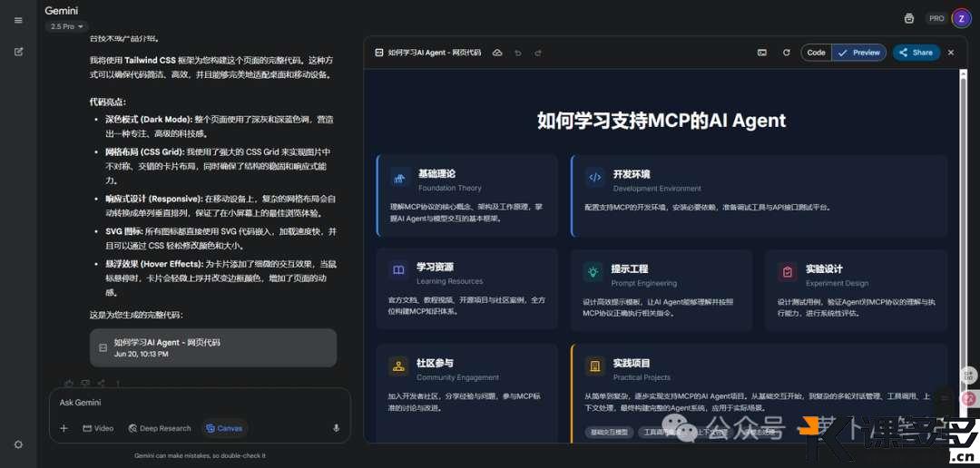Click the 代码亮点 heading in chat
The image size is (980, 468).
coord(108,102)
